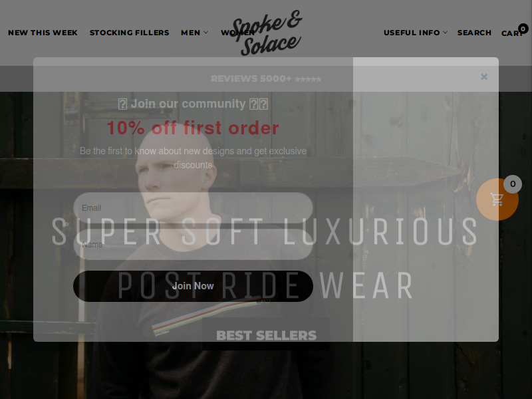Click the Join Now button
The height and width of the screenshot is (399, 532).
pyautogui.click(x=193, y=286)
